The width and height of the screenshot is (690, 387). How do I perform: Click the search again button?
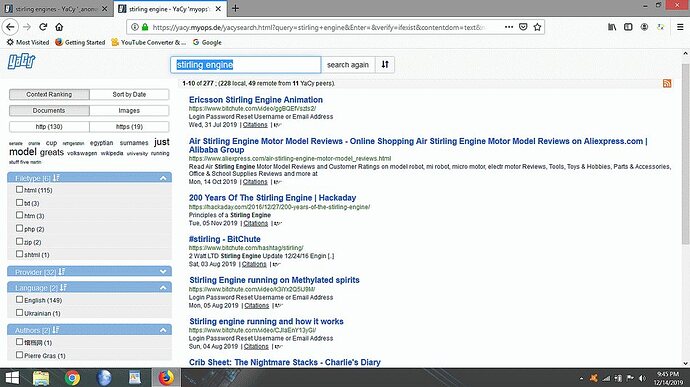(x=348, y=65)
